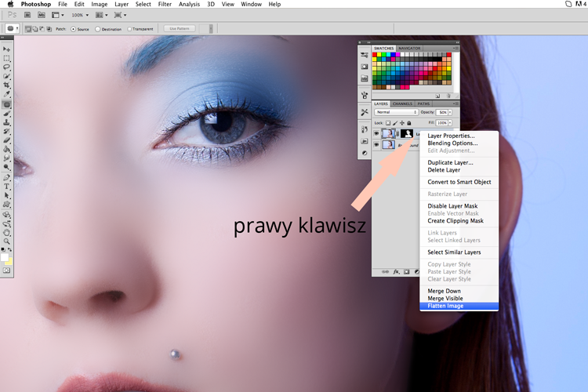Select the Eraser tool
The height and width of the screenshot is (392, 588).
[6, 140]
